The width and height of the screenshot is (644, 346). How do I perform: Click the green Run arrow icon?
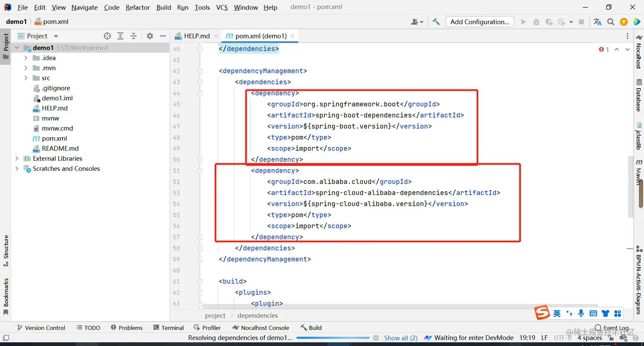(x=523, y=22)
